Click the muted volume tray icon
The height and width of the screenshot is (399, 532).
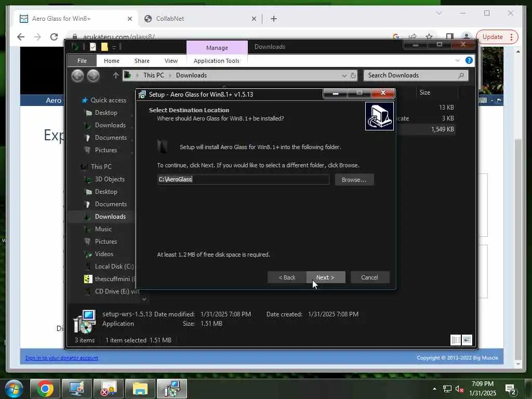pos(459,389)
